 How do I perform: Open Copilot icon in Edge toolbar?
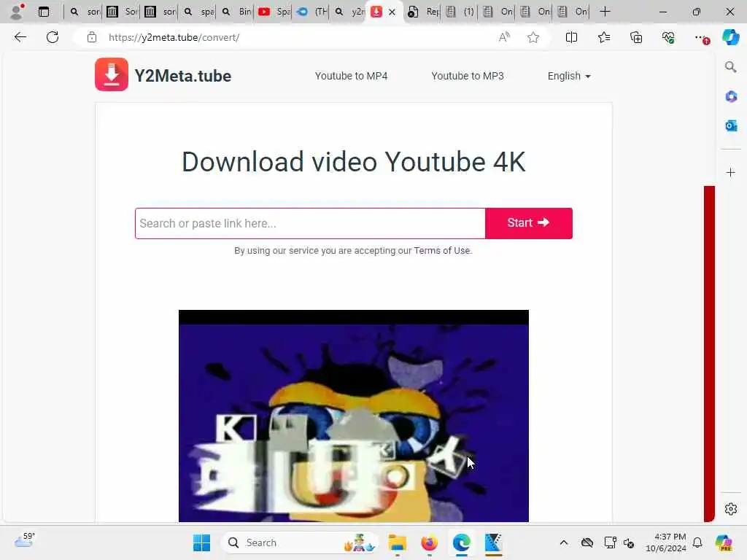[730, 37]
